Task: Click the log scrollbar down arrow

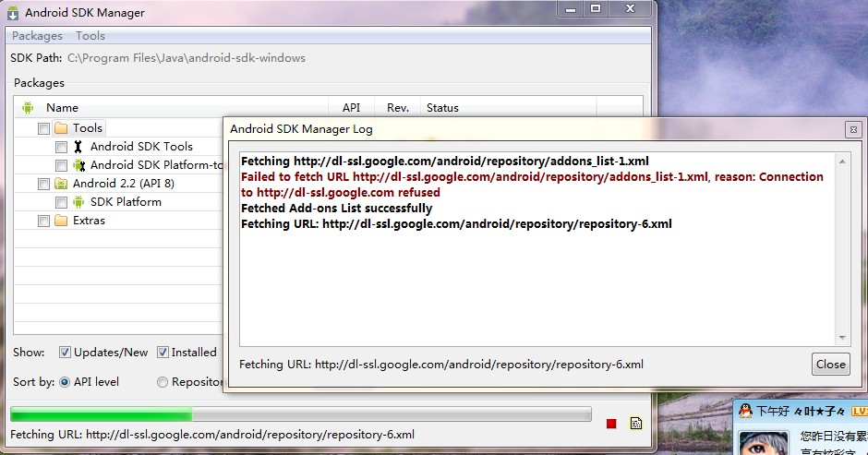Action: point(842,338)
